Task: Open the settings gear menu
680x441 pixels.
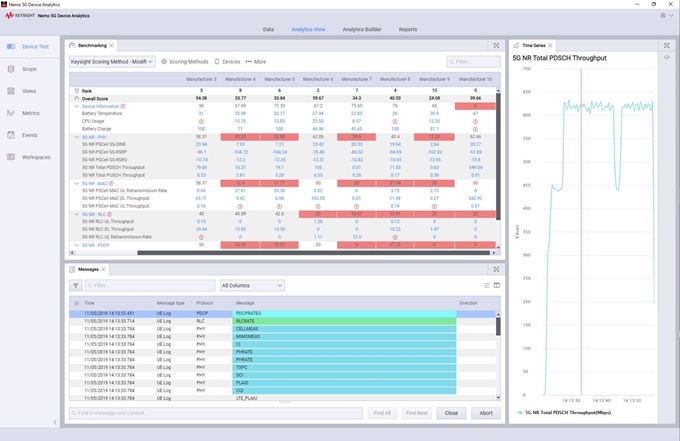Action: pos(662,15)
